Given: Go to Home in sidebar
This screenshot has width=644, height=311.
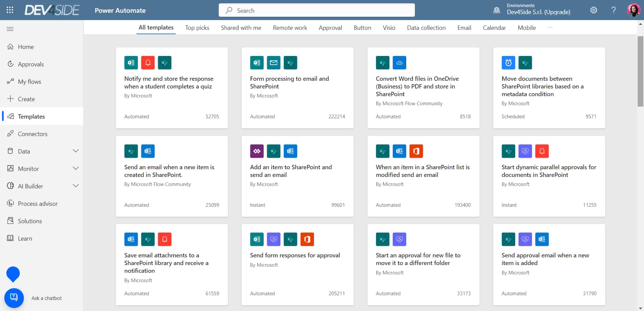Looking at the screenshot, I should [x=26, y=47].
